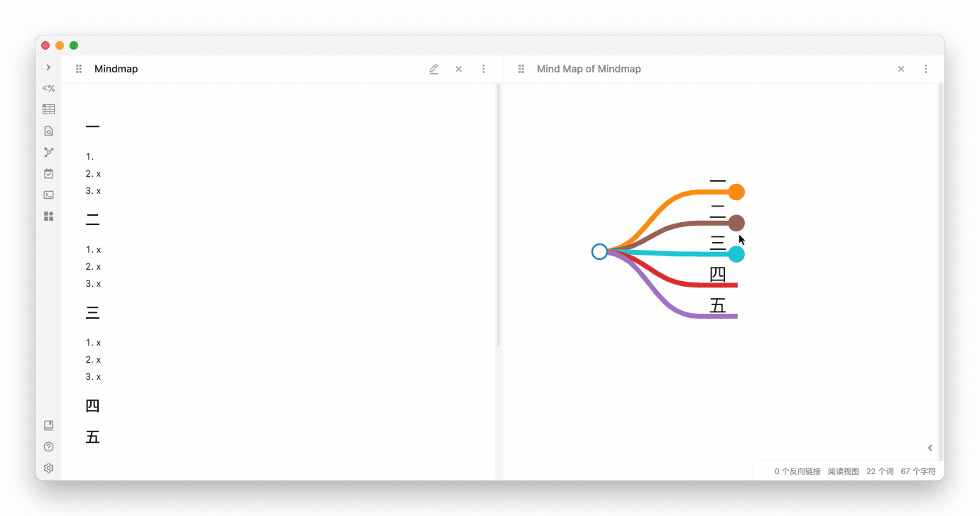
Task: Open the vault book icon at bottom left
Action: click(48, 426)
